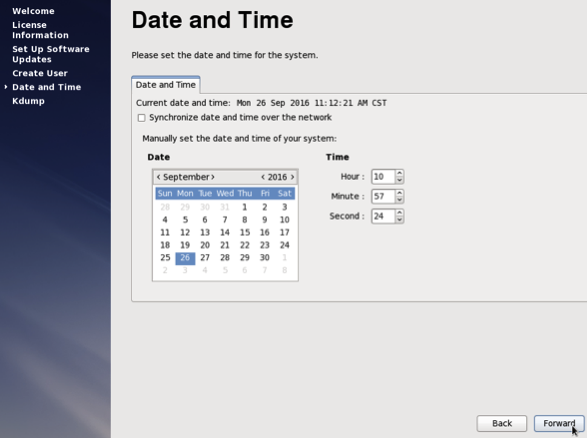Select September 6 in the calendar

[205, 220]
